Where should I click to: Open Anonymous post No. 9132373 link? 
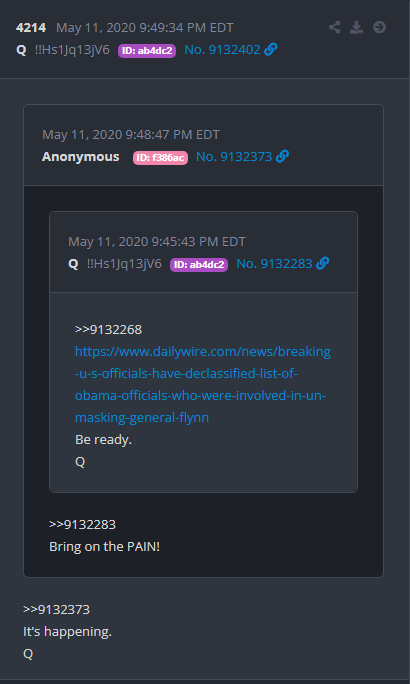[x=234, y=156]
